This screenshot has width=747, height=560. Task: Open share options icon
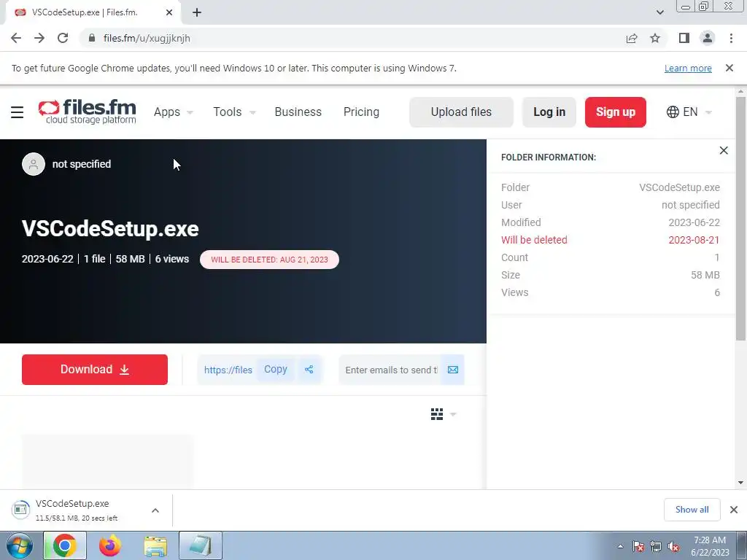coord(309,370)
